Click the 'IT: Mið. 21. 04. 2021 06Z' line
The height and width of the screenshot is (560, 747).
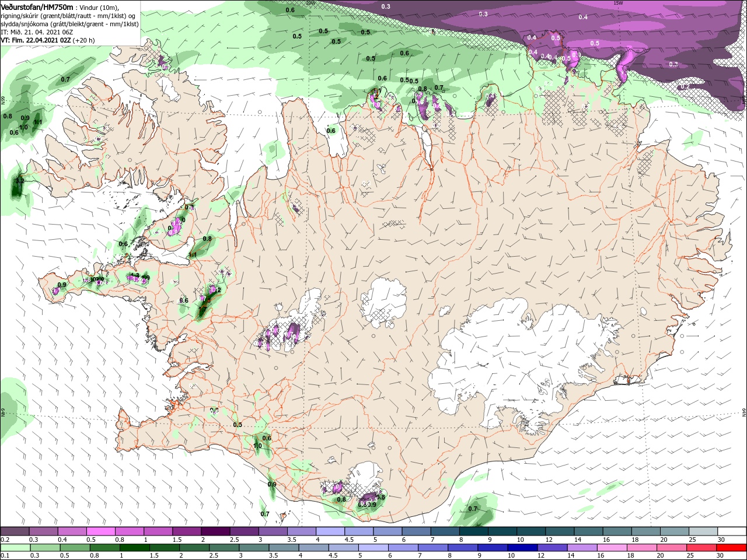[x=37, y=32]
